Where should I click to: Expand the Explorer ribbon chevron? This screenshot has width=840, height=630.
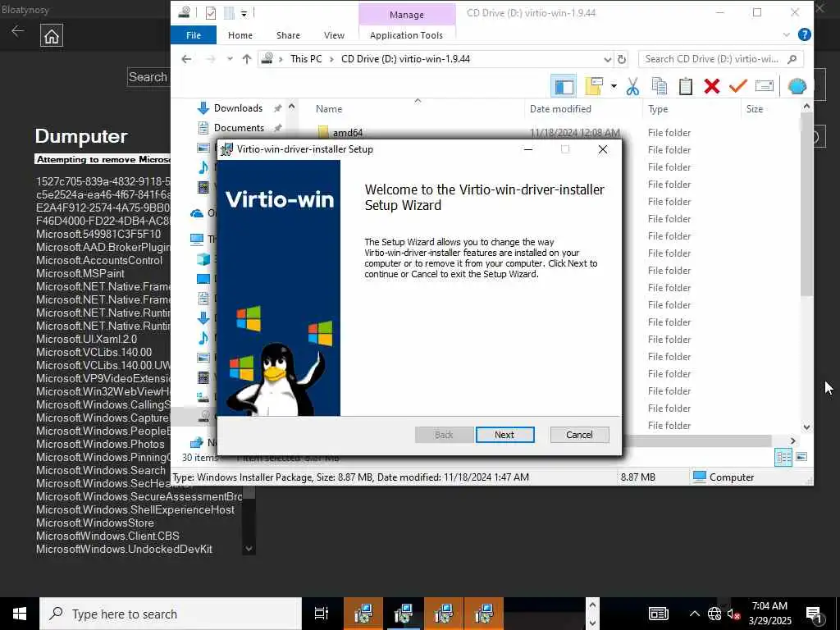pos(786,34)
